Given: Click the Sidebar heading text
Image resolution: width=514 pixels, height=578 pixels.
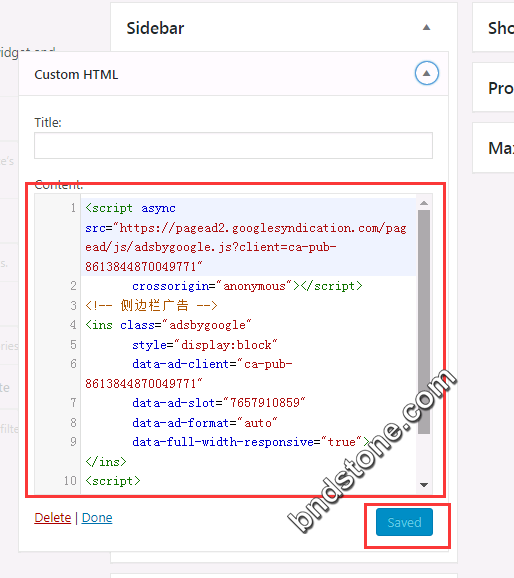Looking at the screenshot, I should coord(155,28).
